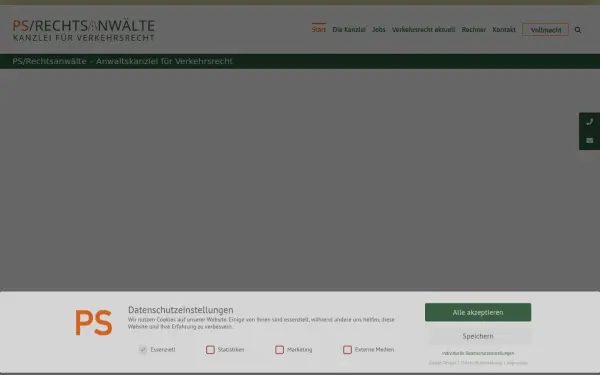Click the green bar title PS/Rechtsanwälte – Anwaltskanzlei
Screen dimensions: 600x375
click(122, 61)
